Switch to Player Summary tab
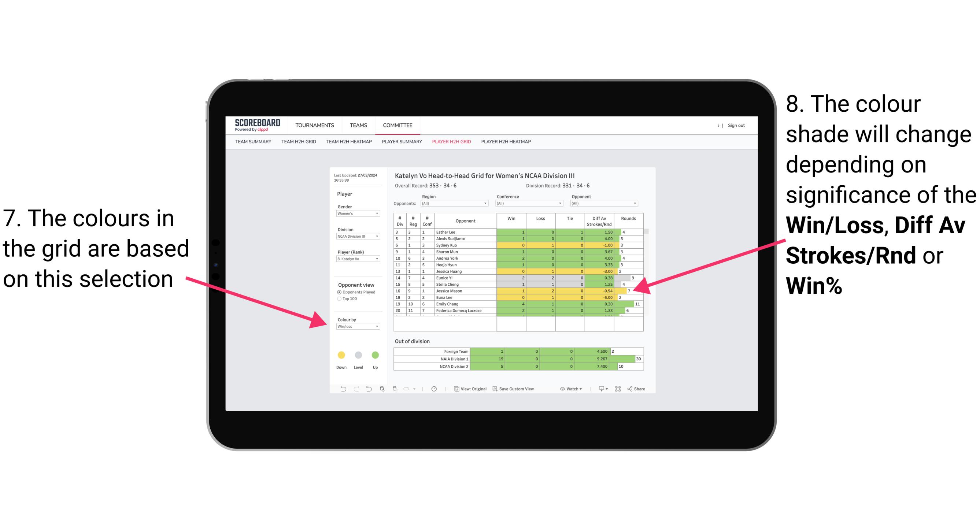 pos(400,144)
